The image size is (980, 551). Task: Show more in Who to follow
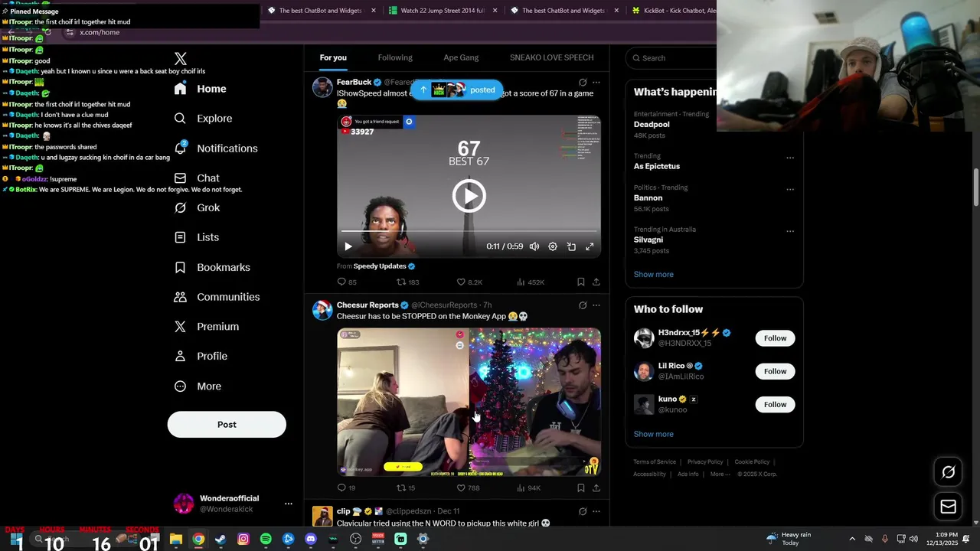point(654,434)
